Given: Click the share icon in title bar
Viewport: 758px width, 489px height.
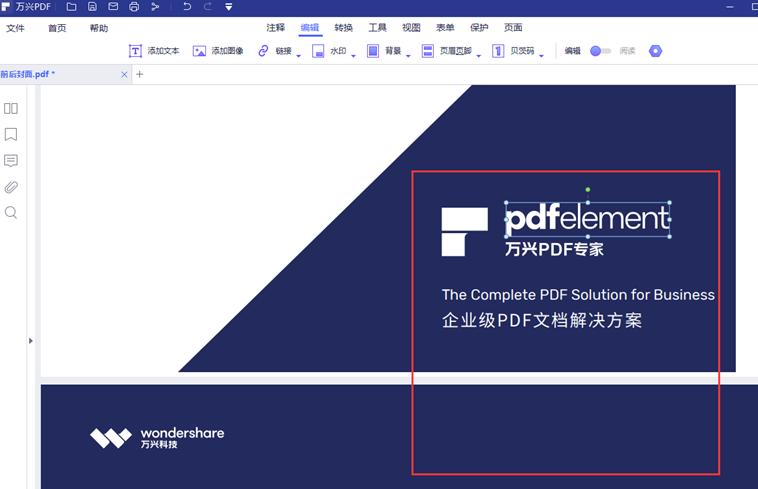Looking at the screenshot, I should click(155, 7).
